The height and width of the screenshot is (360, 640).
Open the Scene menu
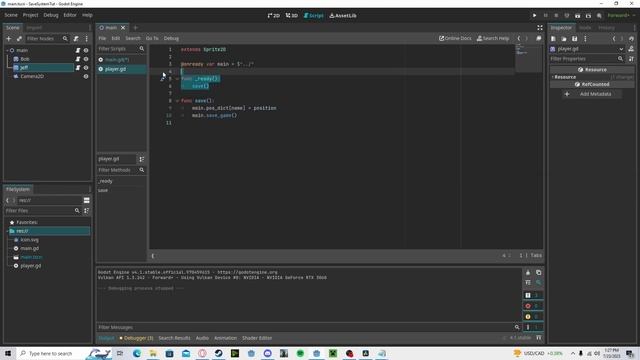tap(11, 15)
